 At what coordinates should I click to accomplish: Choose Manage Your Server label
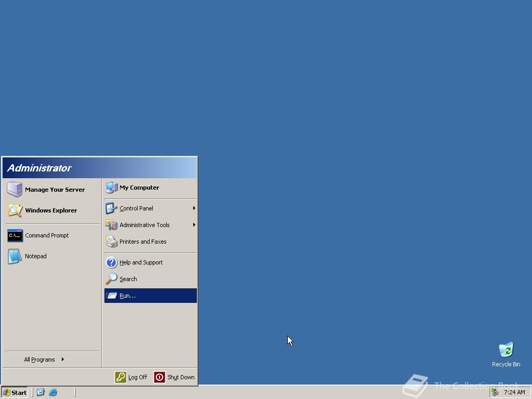point(55,189)
